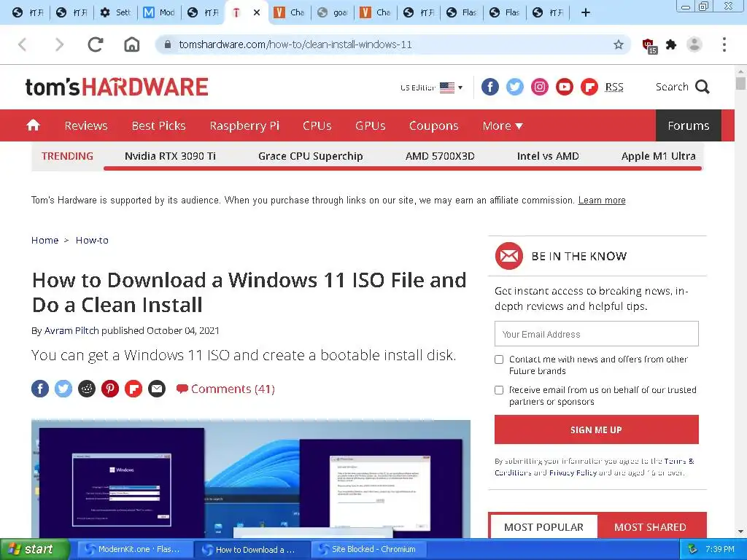The width and height of the screenshot is (747, 560).
Task: Bookmark page with star icon
Action: (619, 44)
